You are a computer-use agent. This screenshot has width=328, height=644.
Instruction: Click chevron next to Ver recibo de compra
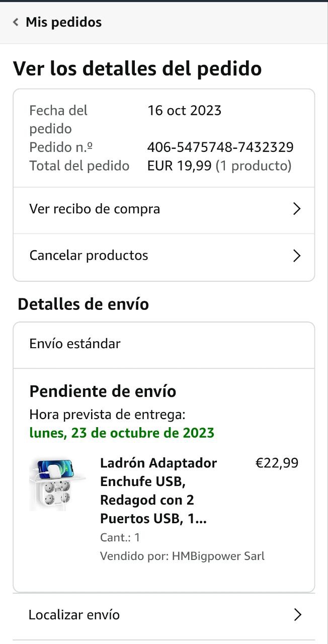tap(297, 209)
